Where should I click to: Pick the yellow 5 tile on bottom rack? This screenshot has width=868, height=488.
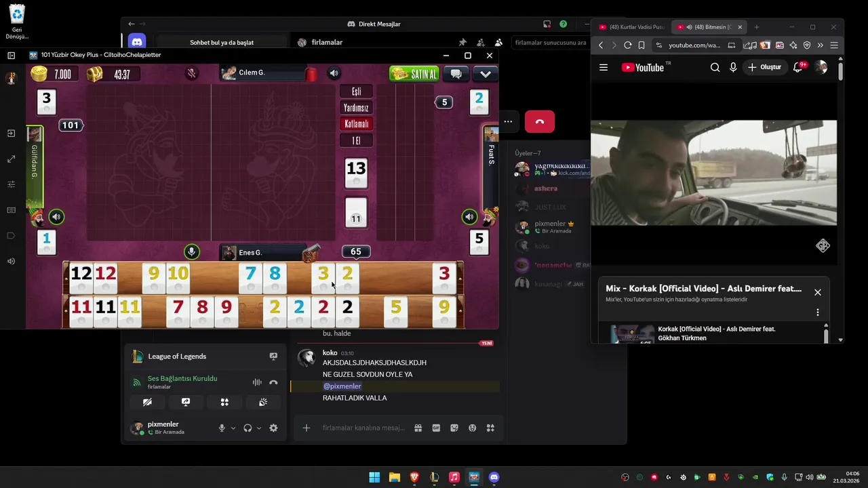click(395, 312)
